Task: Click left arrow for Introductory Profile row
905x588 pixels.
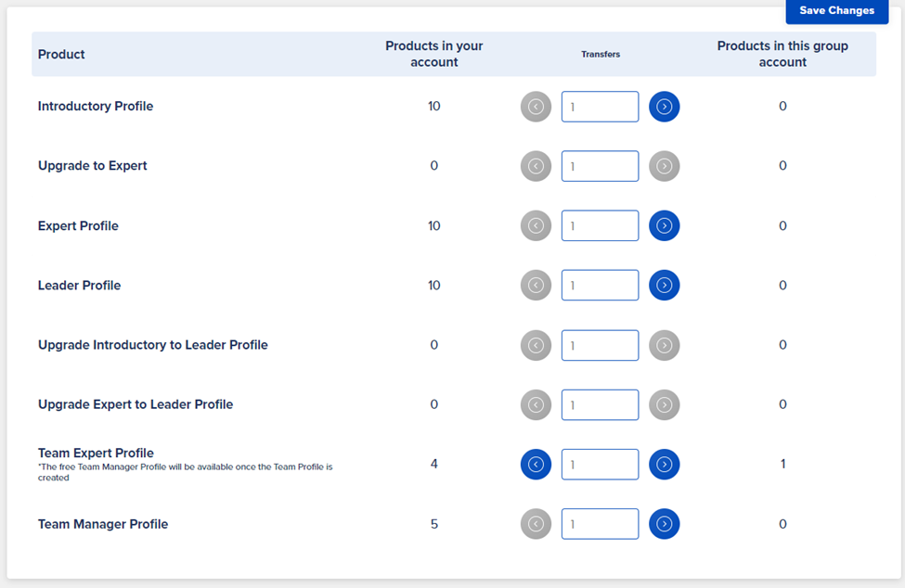Action: tap(536, 107)
